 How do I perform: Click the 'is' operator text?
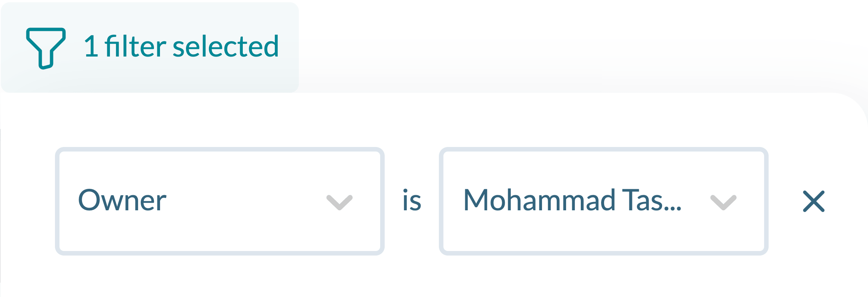point(411,201)
